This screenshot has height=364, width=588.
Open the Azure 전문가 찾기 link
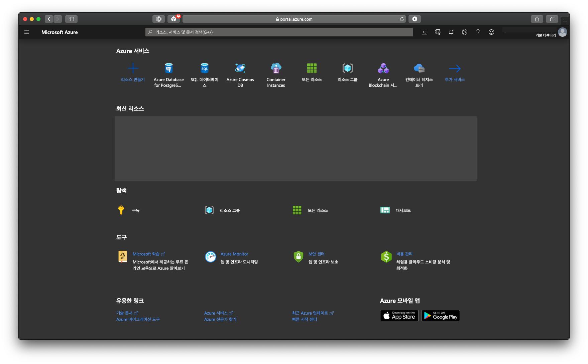tap(220, 320)
